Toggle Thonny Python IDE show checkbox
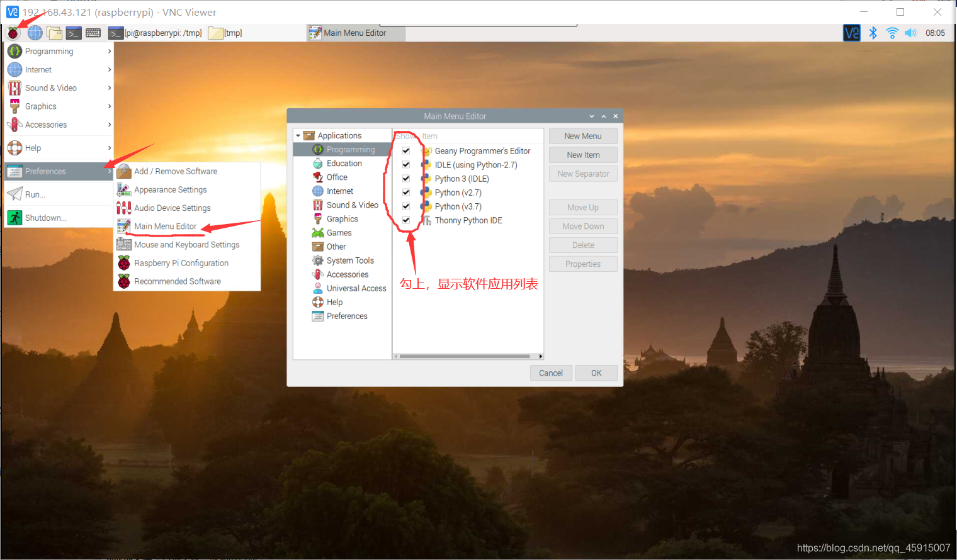 (x=406, y=220)
